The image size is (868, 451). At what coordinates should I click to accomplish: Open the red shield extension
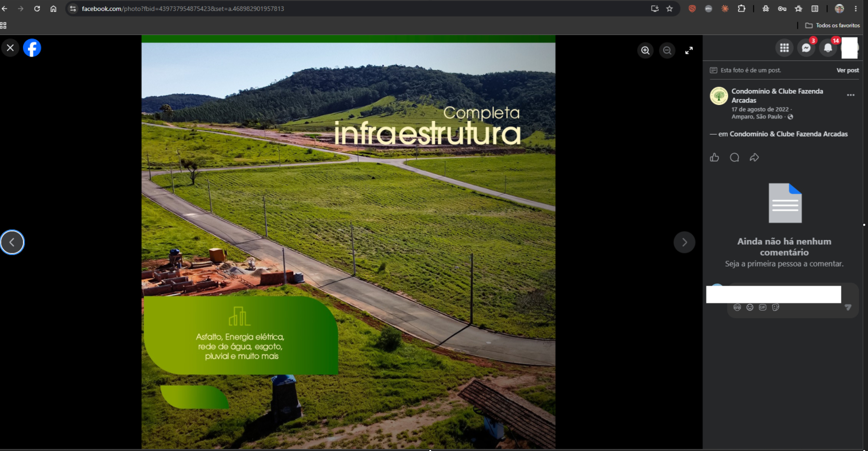tap(692, 8)
